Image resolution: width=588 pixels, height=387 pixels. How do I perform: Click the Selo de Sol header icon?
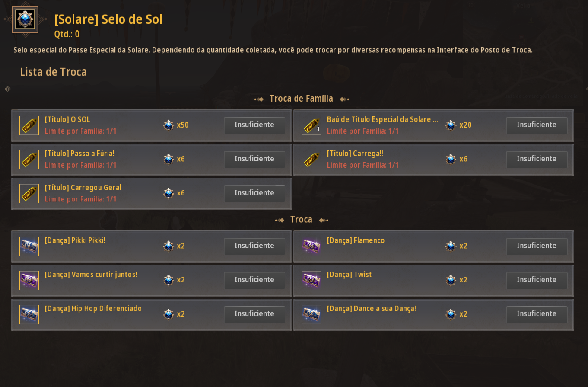25,19
